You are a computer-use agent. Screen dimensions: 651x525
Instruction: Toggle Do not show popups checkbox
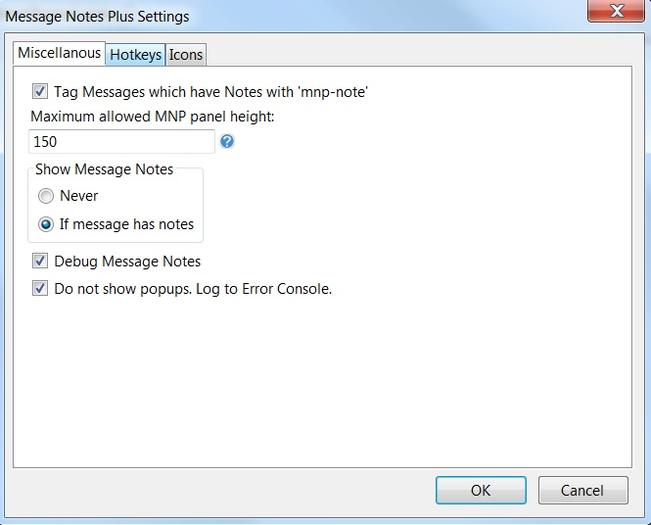(x=40, y=288)
